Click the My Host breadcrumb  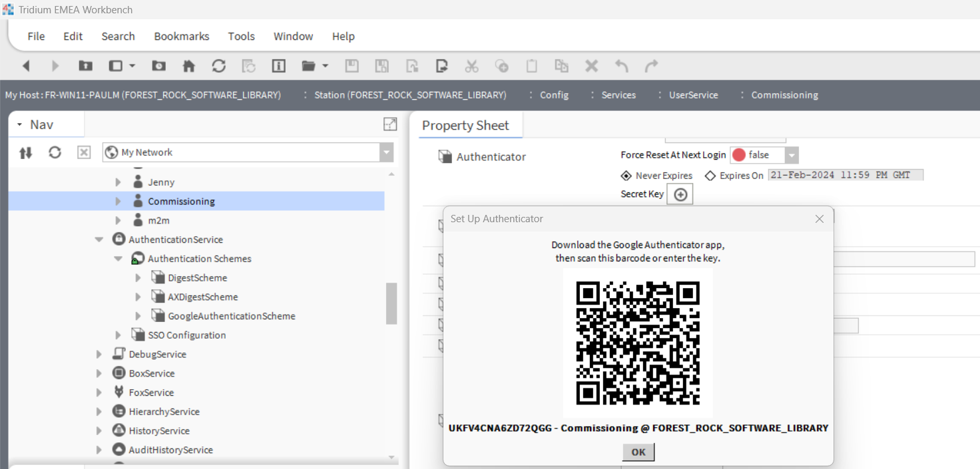(x=143, y=95)
